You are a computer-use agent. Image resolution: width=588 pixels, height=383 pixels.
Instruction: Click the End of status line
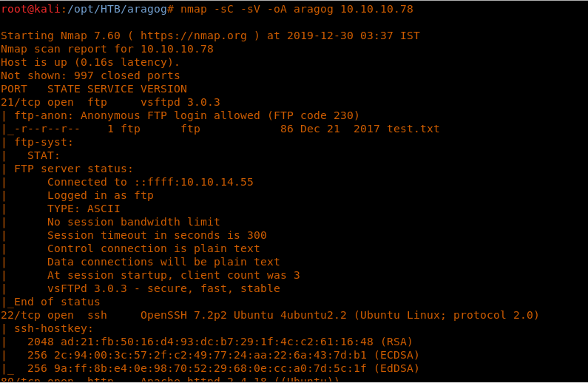click(54, 302)
